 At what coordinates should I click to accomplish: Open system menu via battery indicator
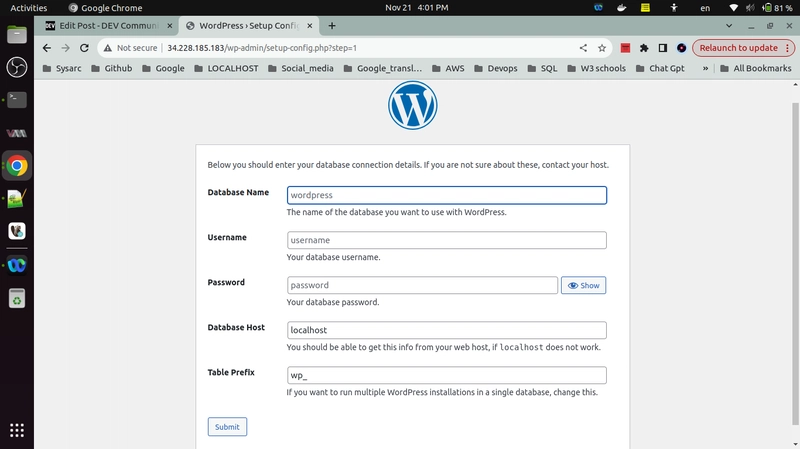coord(778,8)
